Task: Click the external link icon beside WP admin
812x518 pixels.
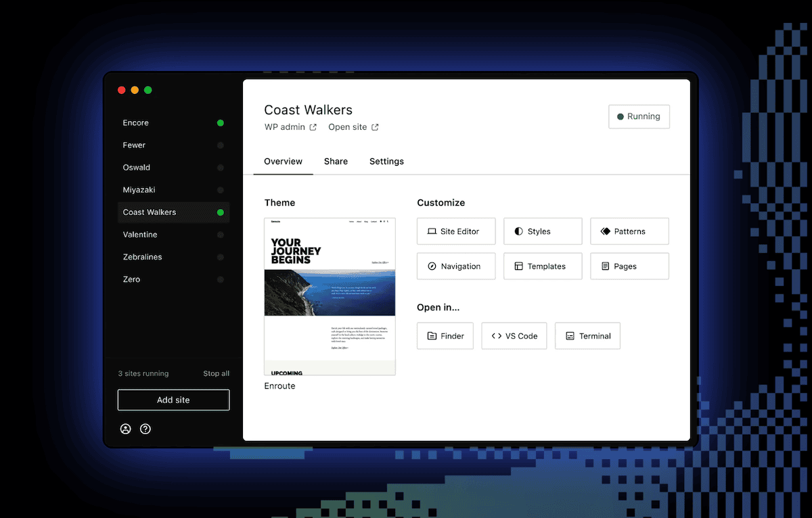Action: [313, 127]
